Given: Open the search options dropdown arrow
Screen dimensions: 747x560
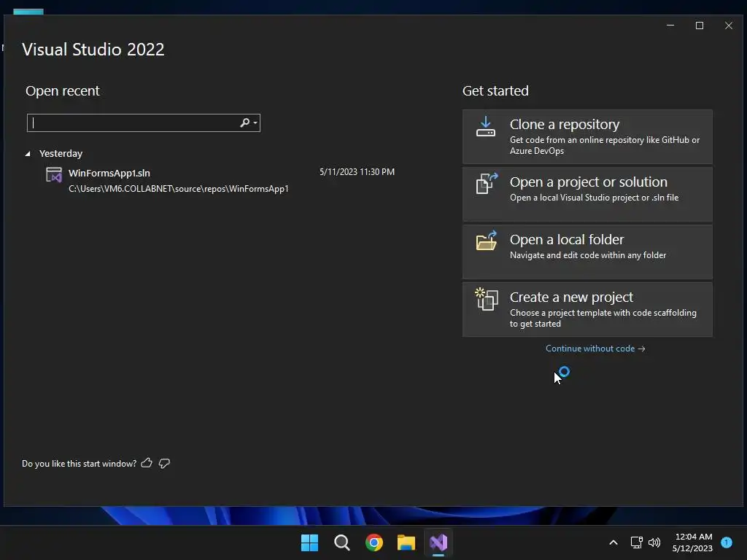Looking at the screenshot, I should point(255,122).
